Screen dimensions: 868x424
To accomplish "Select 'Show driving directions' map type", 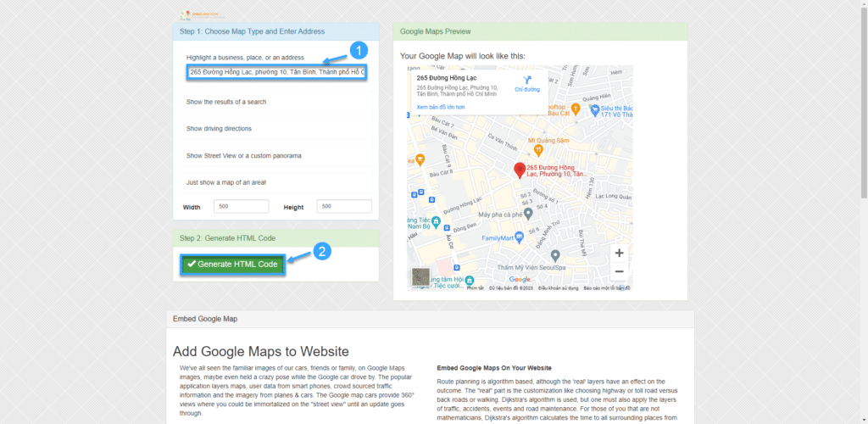I will pos(219,129).
